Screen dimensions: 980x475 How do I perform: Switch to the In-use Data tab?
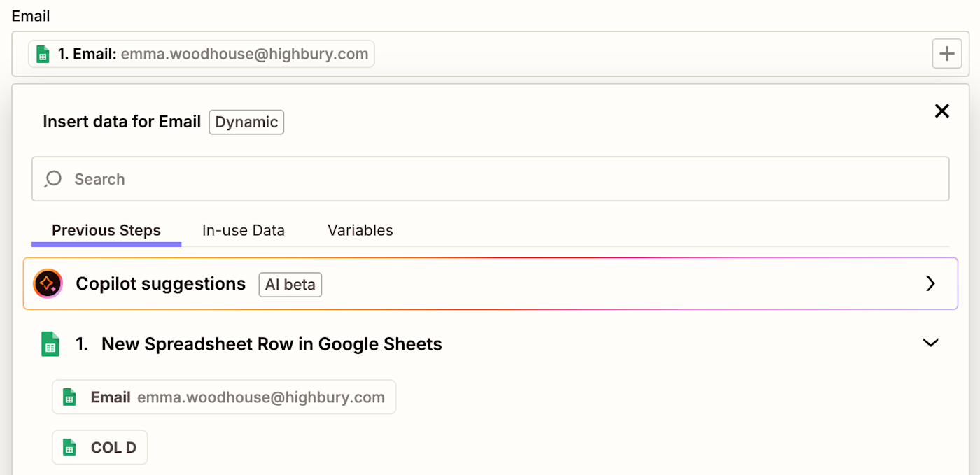(x=244, y=230)
